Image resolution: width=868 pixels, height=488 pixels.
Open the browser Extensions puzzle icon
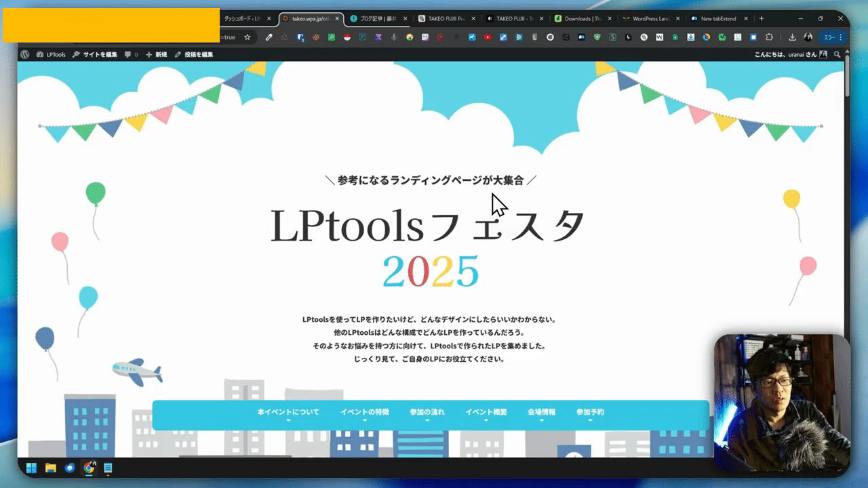click(769, 37)
